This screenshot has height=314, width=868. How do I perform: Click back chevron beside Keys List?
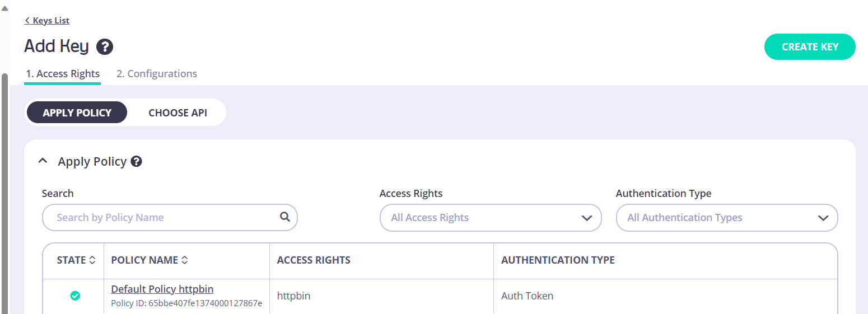point(27,21)
